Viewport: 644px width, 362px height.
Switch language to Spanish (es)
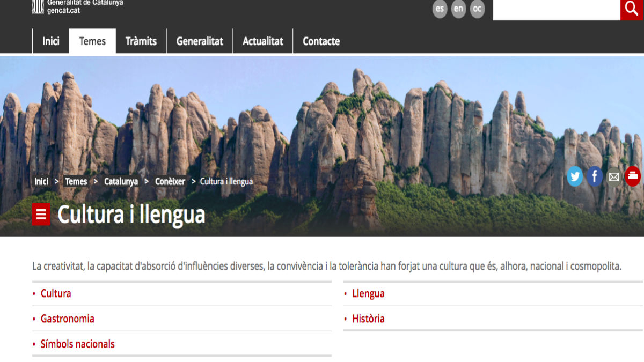[x=440, y=9]
